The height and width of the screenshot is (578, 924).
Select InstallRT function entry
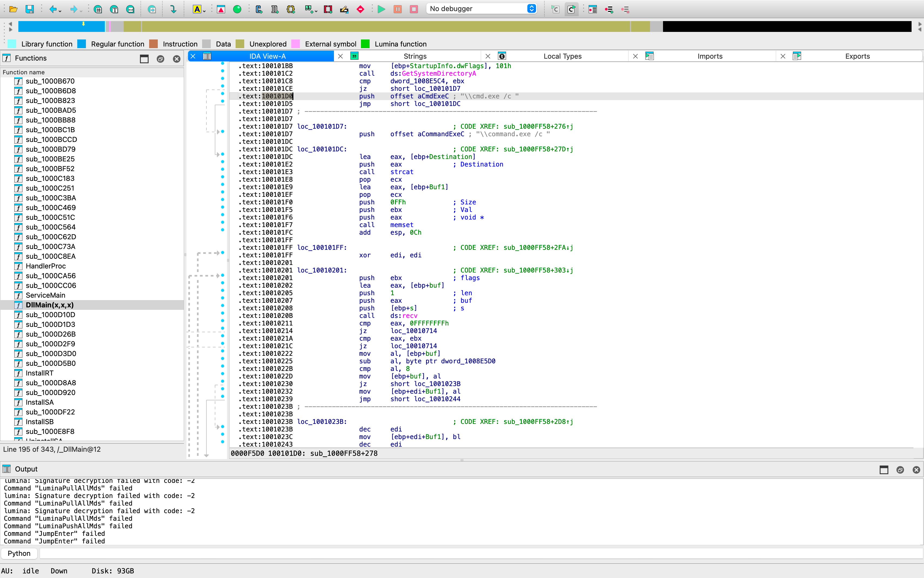tap(92, 373)
